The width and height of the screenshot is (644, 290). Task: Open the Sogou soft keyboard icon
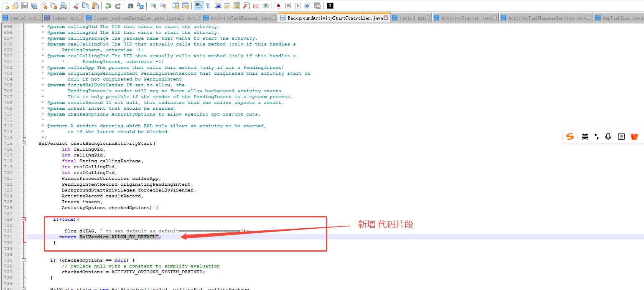point(621,136)
